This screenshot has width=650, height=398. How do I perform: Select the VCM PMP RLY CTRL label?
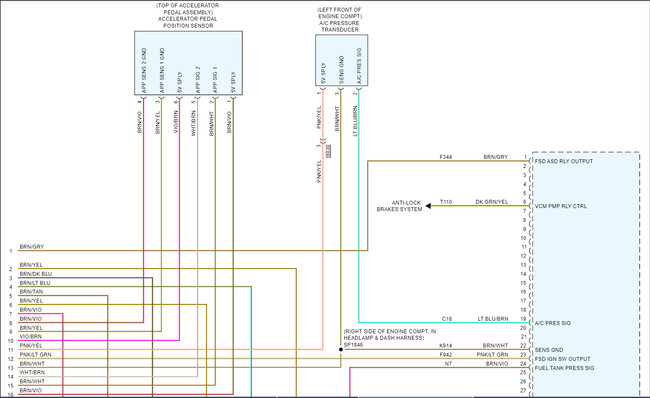[x=560, y=206]
